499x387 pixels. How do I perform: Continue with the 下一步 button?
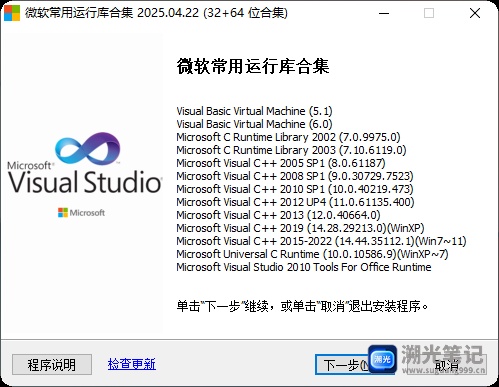pyautogui.click(x=343, y=365)
